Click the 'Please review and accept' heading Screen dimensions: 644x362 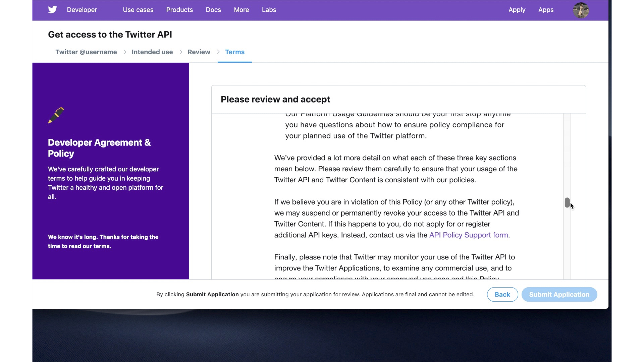pyautogui.click(x=275, y=99)
